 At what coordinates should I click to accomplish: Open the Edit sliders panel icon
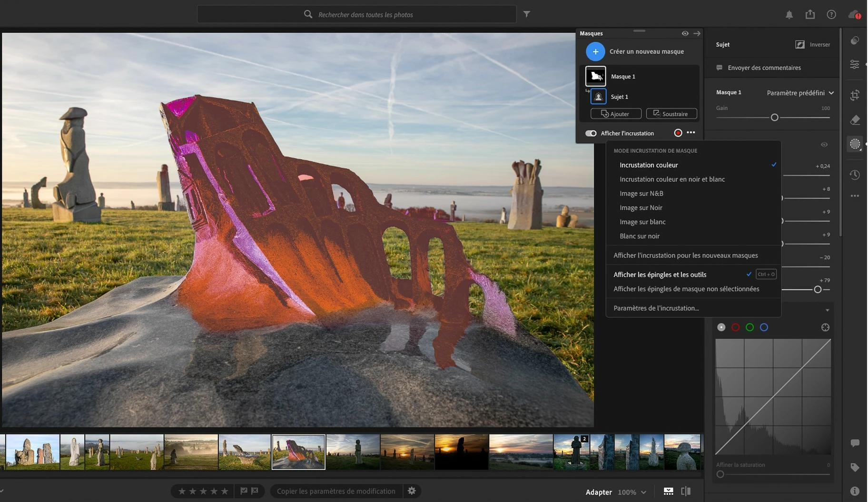(x=855, y=64)
